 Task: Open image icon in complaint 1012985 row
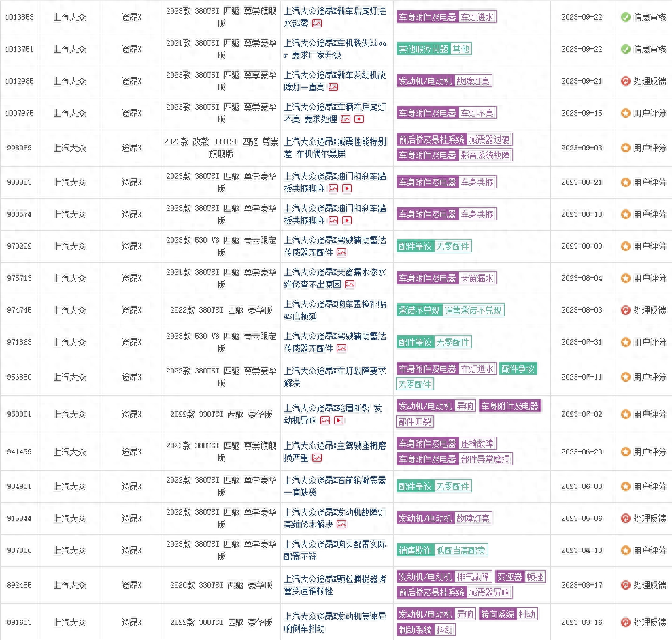point(333,88)
